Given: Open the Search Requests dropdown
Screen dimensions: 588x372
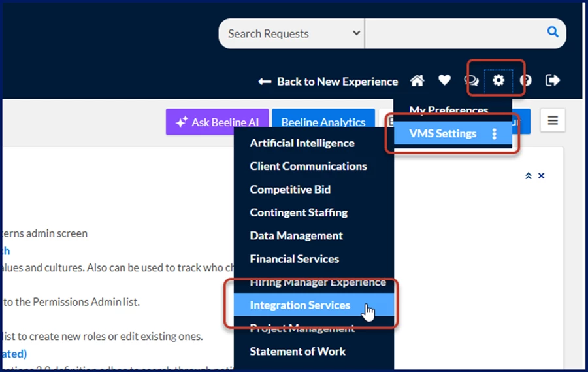Looking at the screenshot, I should tap(291, 33).
